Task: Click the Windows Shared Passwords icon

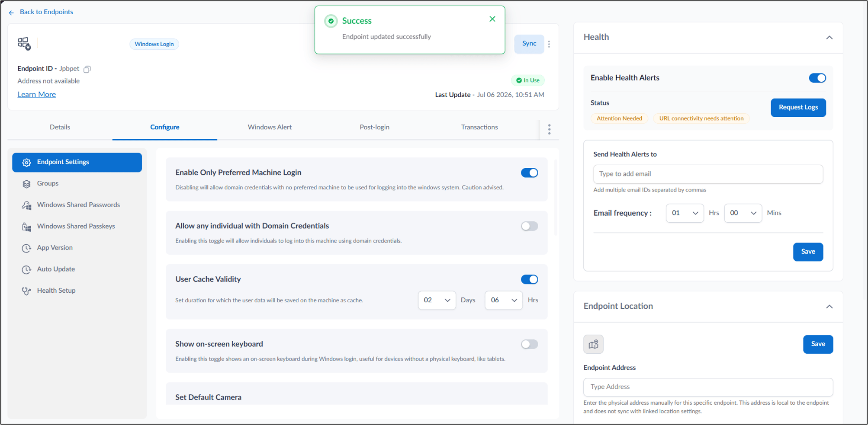Action: point(26,205)
